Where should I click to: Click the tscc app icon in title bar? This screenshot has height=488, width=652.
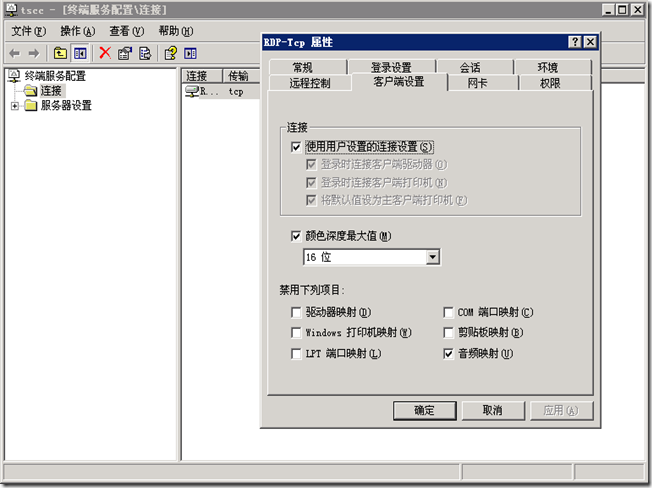coord(11,10)
